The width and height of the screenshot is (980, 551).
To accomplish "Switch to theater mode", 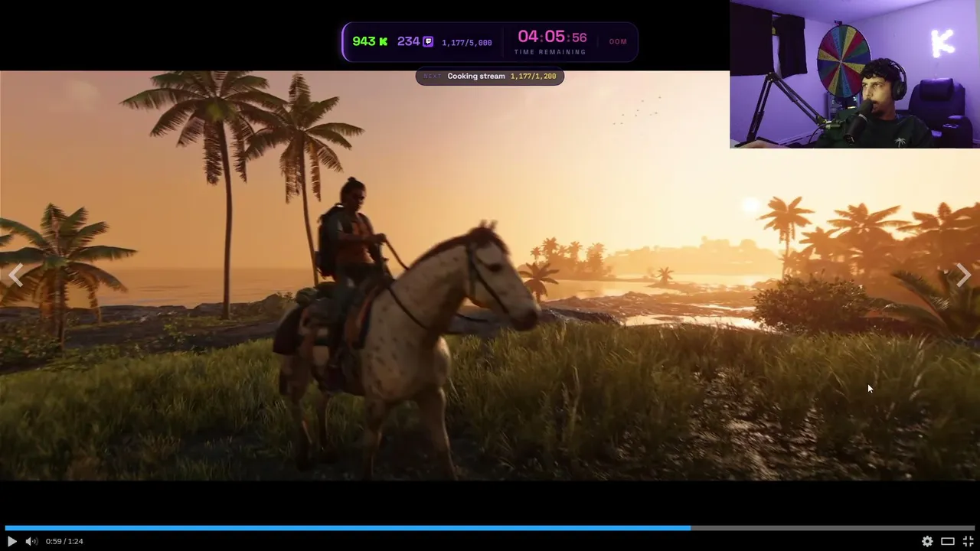I will [x=948, y=541].
